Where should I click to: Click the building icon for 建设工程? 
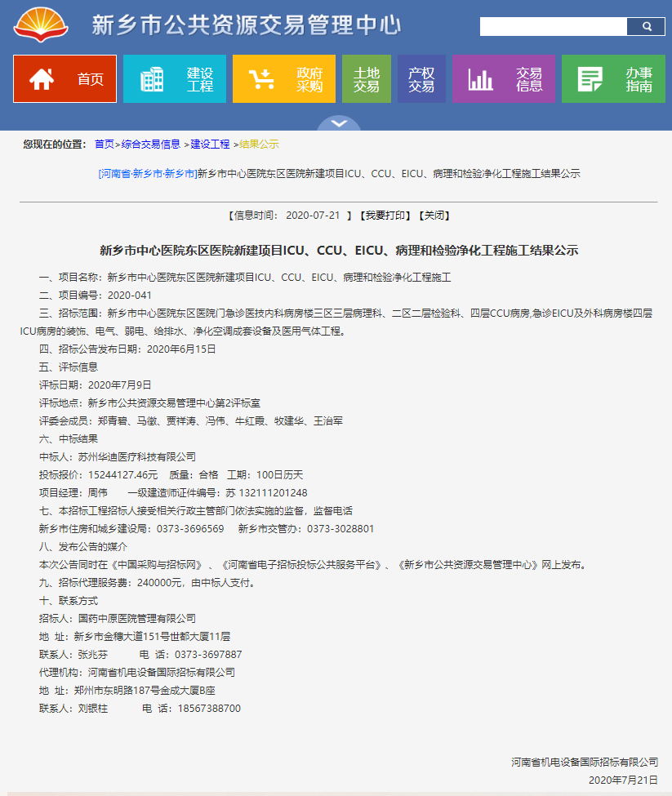(152, 79)
